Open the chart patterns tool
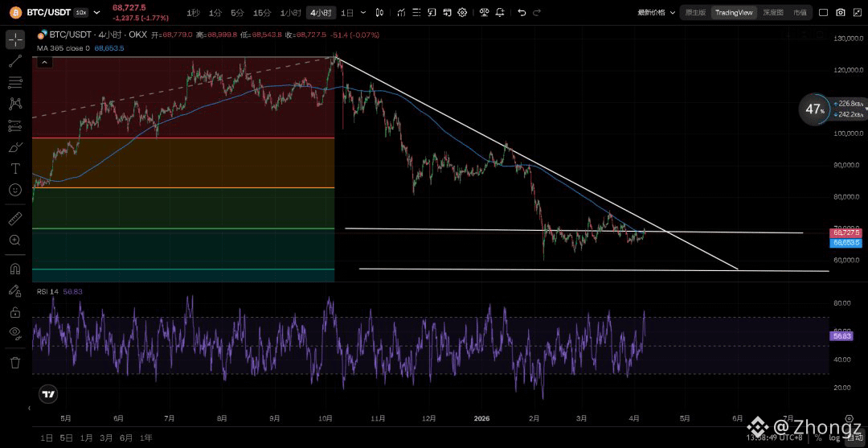This screenshot has width=868, height=448. [15, 104]
